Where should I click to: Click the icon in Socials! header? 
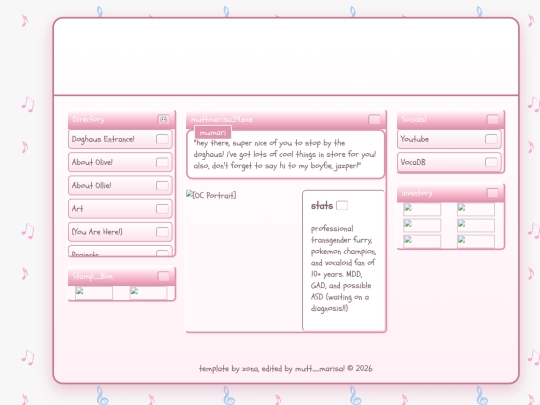pos(492,119)
